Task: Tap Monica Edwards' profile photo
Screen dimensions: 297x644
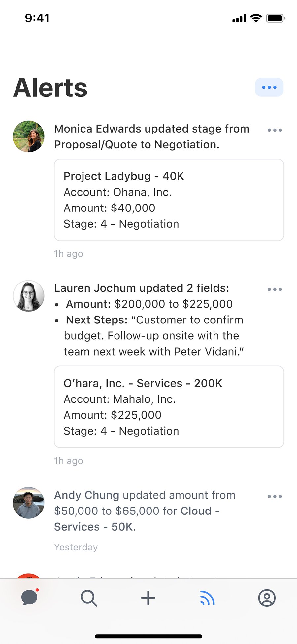Action: point(29,136)
